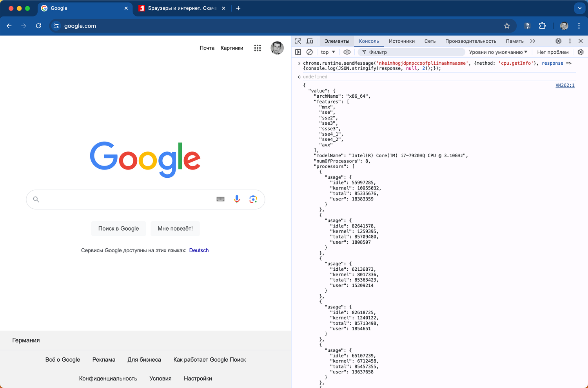Clear the console output
This screenshot has height=388, width=588.
(x=310, y=52)
